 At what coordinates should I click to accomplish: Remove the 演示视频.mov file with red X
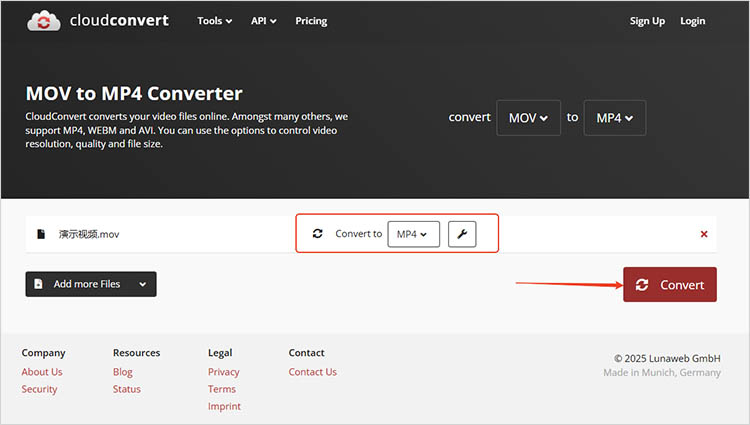(x=704, y=234)
